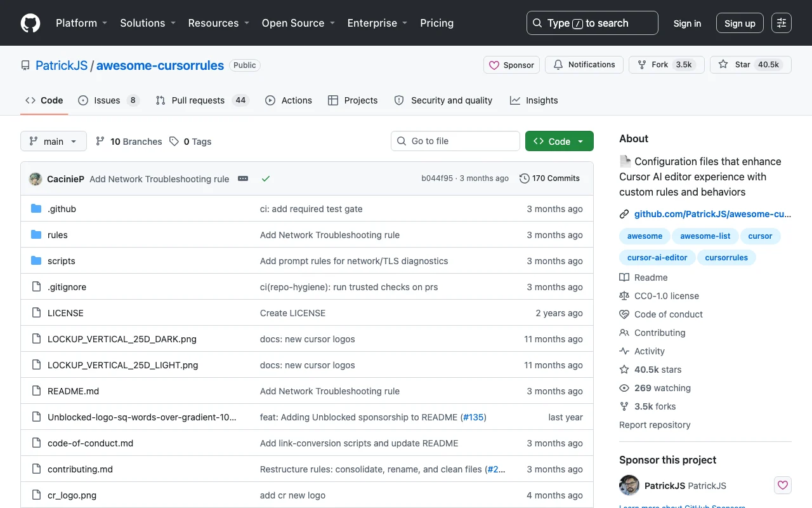812x508 pixels.
Task: Click the file icon beside LICENSE
Action: [x=36, y=313]
